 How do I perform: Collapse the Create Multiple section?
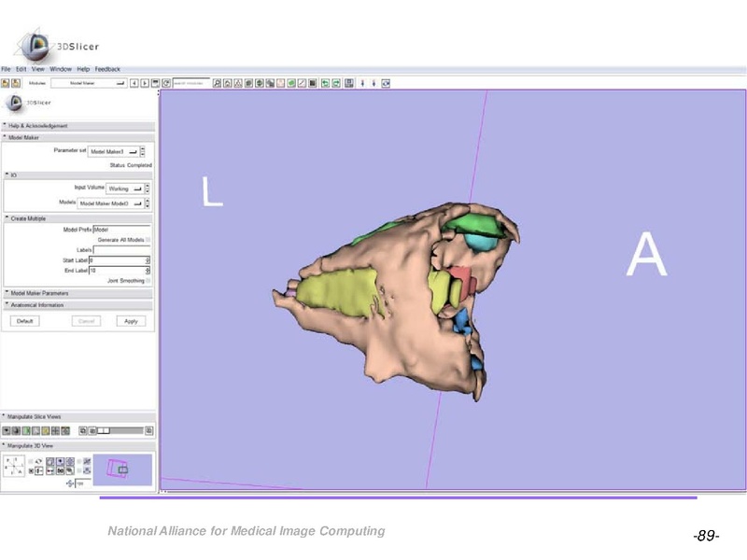[78, 218]
